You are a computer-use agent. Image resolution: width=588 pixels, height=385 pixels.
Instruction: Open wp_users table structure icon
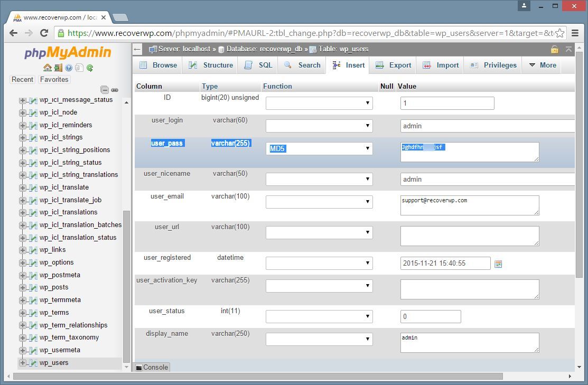pyautogui.click(x=33, y=363)
